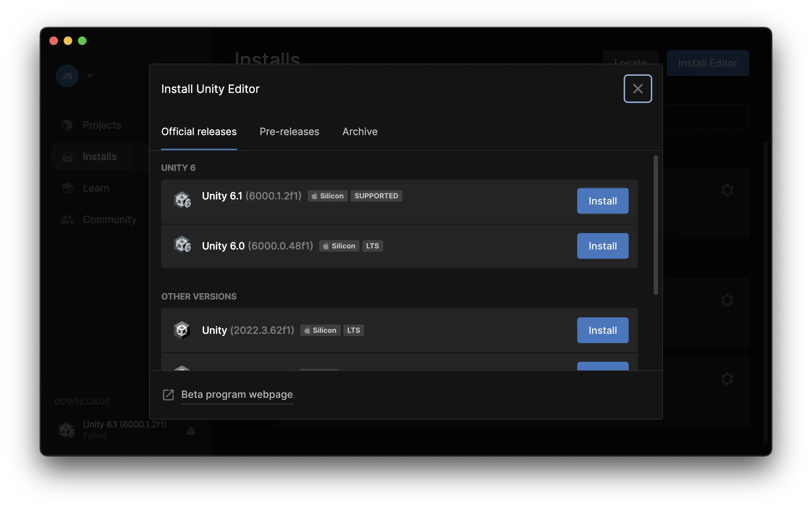Close the Install Unity Editor dialog

(x=638, y=89)
